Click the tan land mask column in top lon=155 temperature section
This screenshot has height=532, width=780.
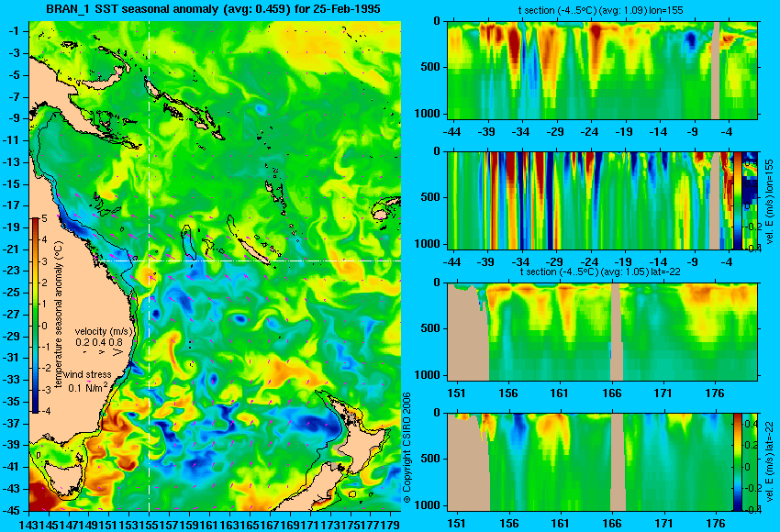point(716,70)
